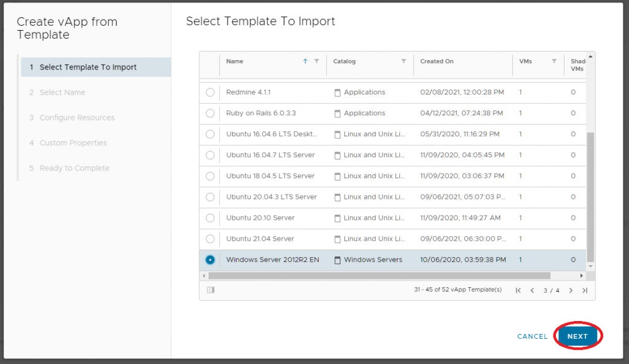The height and width of the screenshot is (364, 629).
Task: Click the date 04/12/2021, 07:24:38 PM
Action: [462, 113]
